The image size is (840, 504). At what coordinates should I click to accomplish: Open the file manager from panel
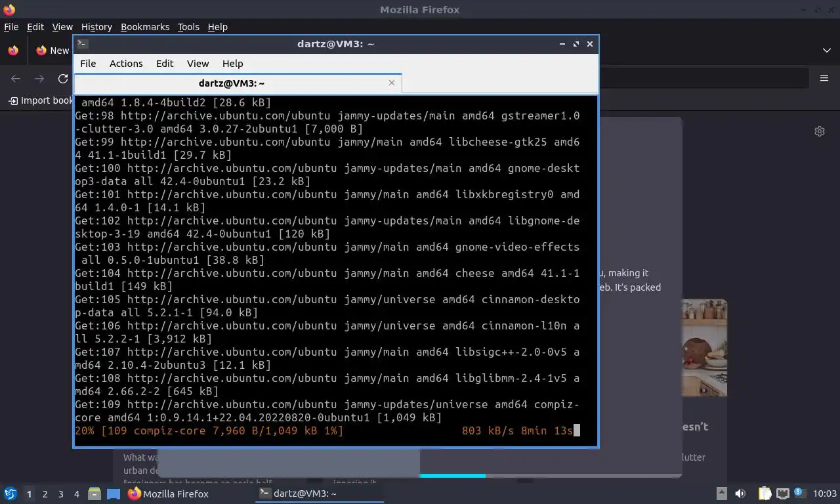[x=94, y=493]
